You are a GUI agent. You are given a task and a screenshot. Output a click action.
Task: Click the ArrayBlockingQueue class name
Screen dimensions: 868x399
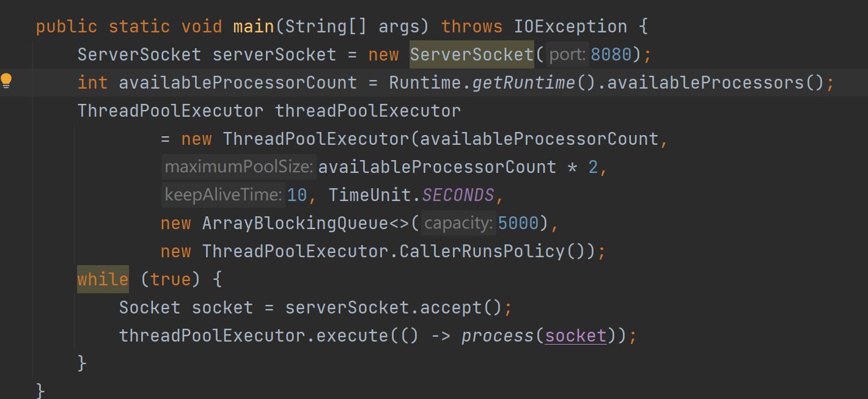point(295,223)
